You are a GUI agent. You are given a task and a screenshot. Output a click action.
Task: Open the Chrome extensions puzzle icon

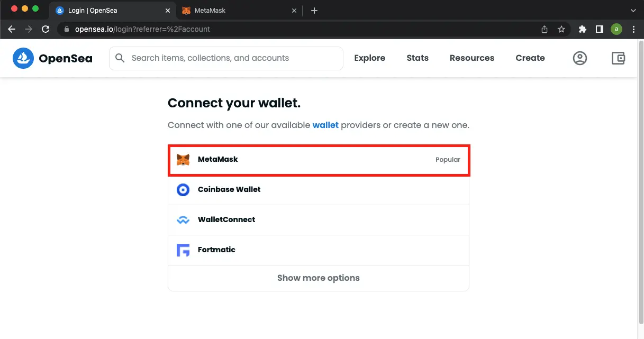(583, 29)
